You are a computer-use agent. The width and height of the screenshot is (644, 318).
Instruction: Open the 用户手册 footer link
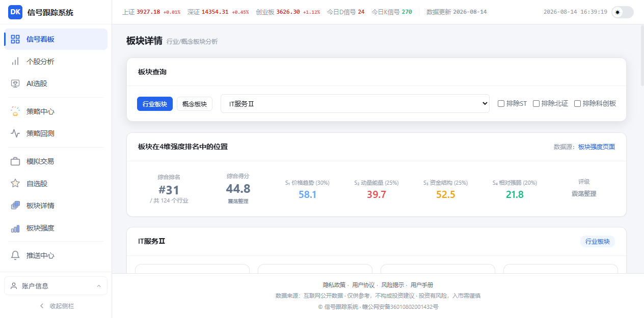[x=422, y=285]
